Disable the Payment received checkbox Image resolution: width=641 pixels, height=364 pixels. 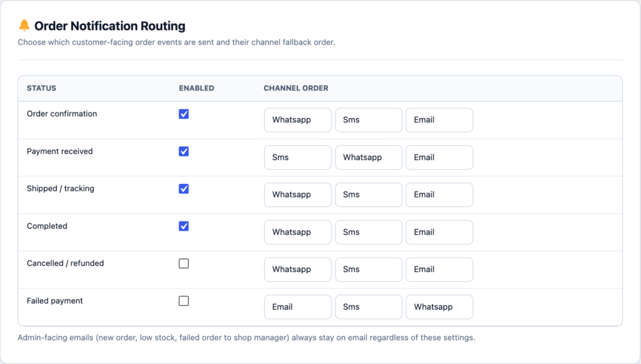183,151
